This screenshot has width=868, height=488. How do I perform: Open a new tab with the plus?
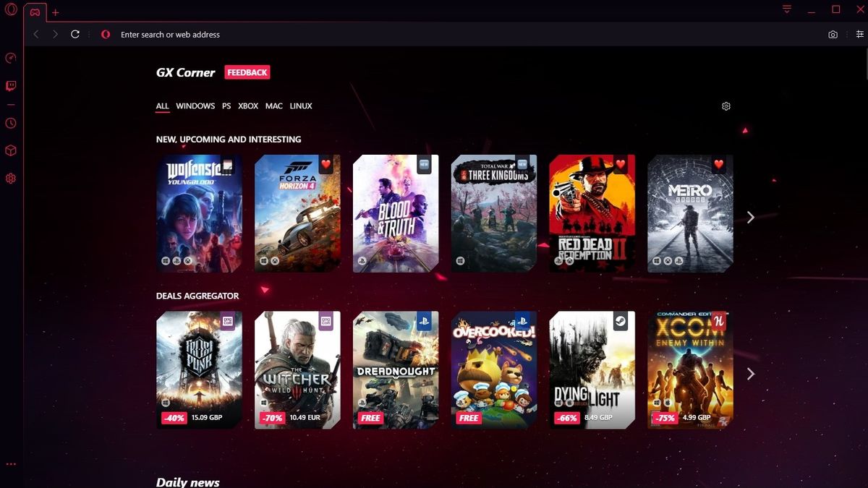tap(55, 12)
